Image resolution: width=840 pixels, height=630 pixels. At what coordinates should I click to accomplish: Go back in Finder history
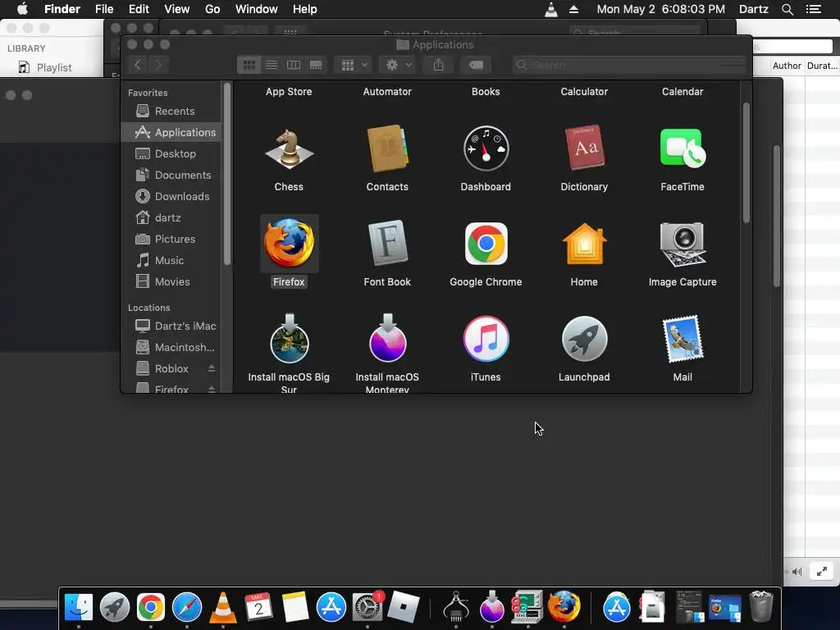pos(138,65)
